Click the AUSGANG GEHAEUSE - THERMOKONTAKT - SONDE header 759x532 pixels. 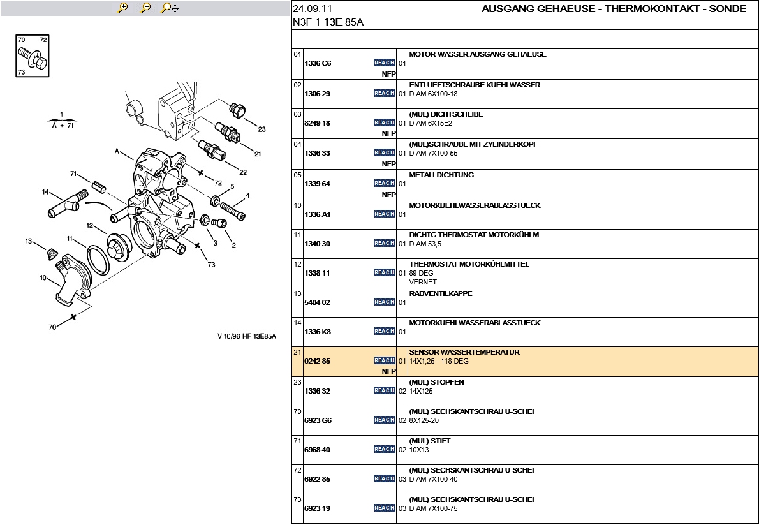click(614, 9)
